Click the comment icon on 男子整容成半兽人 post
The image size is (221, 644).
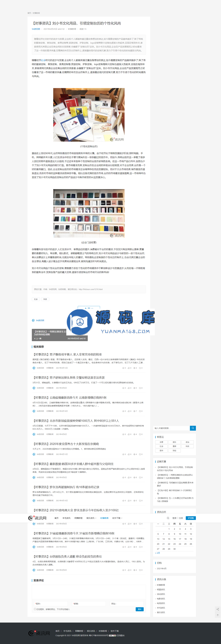[x=140, y=368]
